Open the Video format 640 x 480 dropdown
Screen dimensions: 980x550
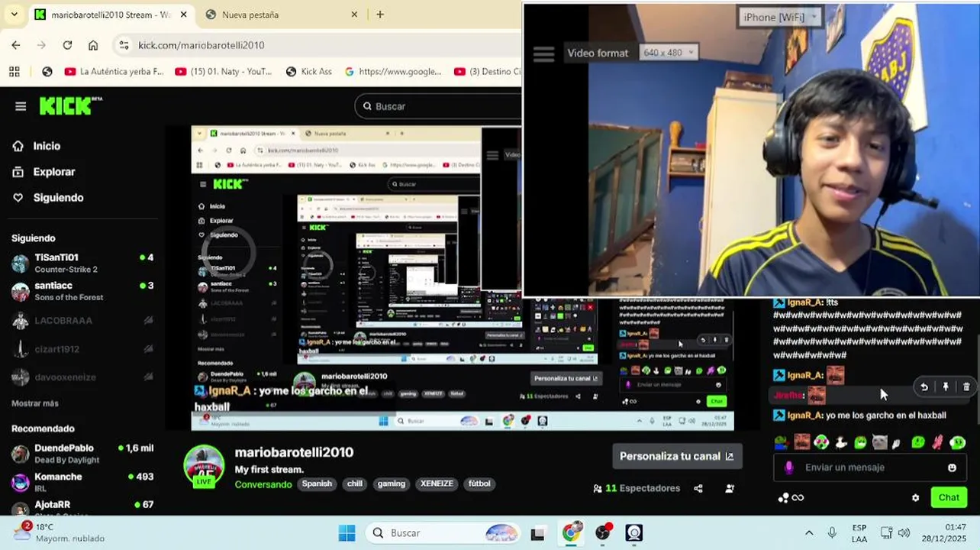[x=669, y=53]
